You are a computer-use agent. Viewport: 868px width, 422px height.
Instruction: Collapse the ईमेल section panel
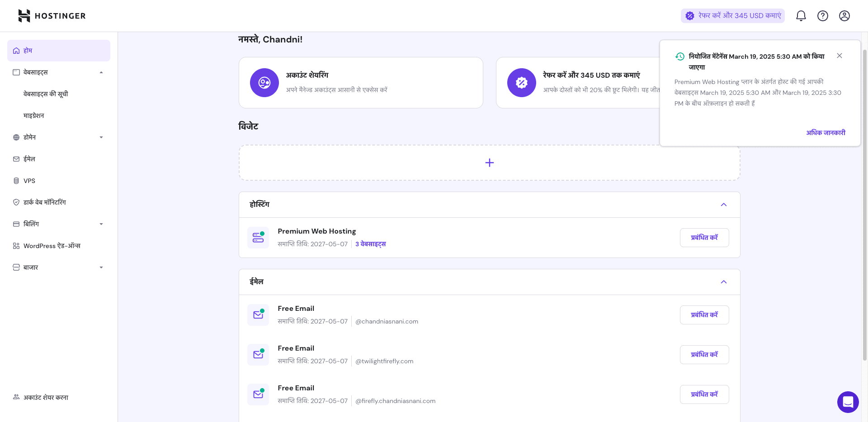point(723,282)
